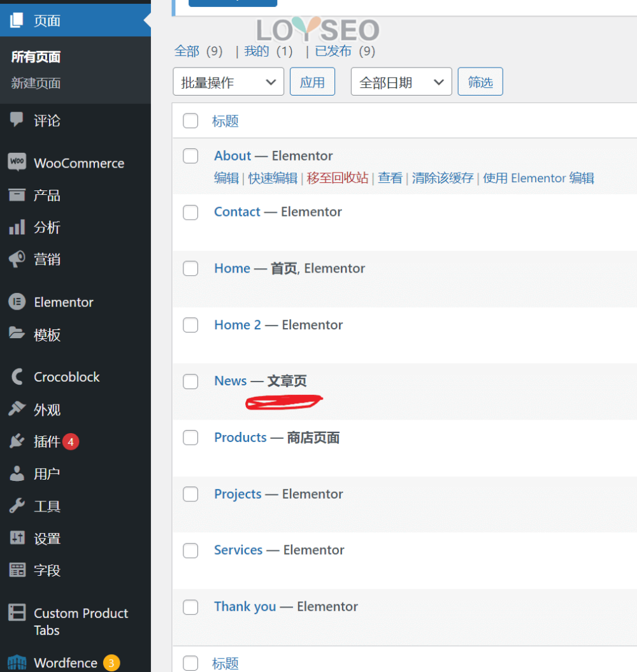Open the 外观 menu item
The height and width of the screenshot is (672, 637).
click(x=47, y=410)
